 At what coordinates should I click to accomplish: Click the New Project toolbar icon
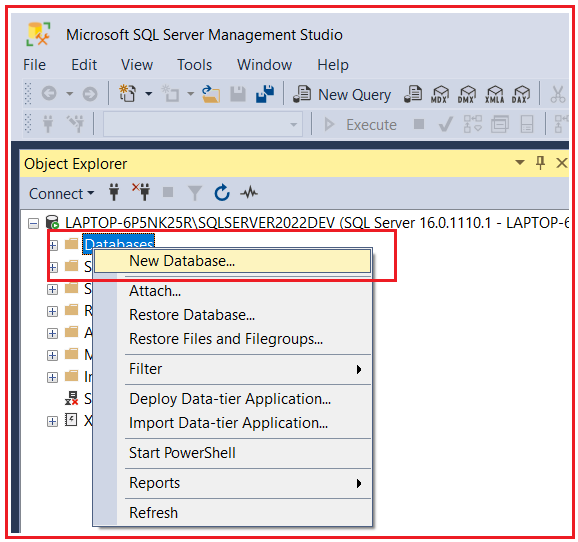click(x=128, y=93)
